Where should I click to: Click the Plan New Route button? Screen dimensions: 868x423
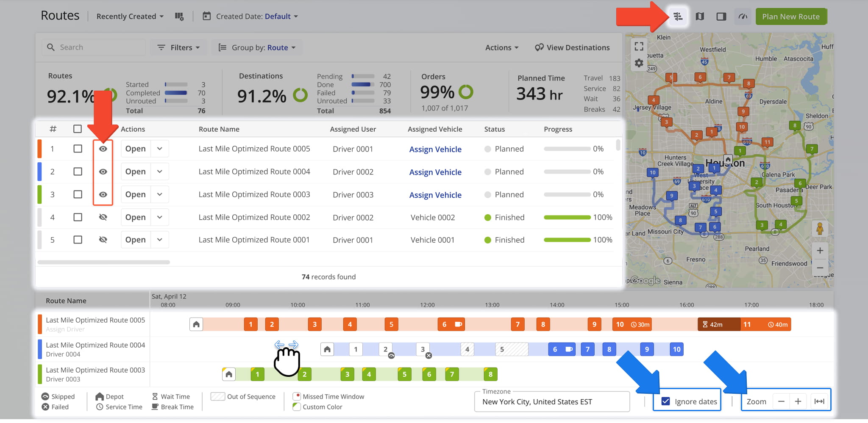pyautogui.click(x=790, y=17)
